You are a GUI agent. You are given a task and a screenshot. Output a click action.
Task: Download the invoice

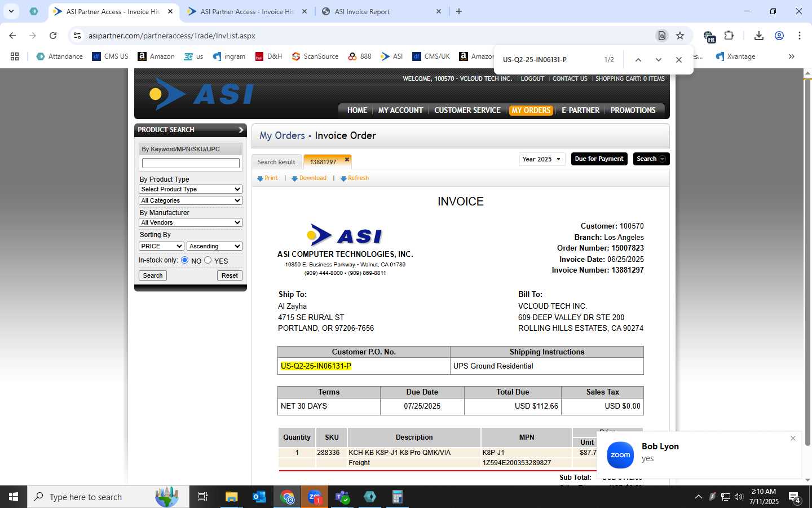click(309, 178)
